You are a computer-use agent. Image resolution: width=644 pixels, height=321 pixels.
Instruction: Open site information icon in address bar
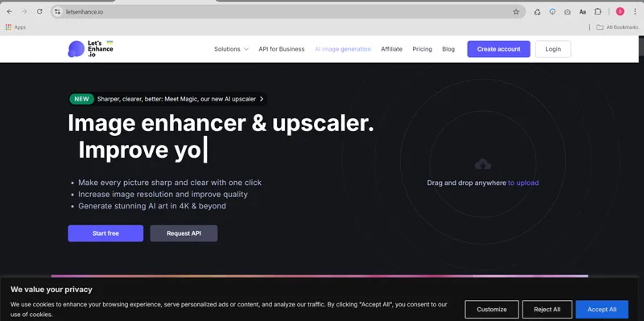tap(57, 12)
